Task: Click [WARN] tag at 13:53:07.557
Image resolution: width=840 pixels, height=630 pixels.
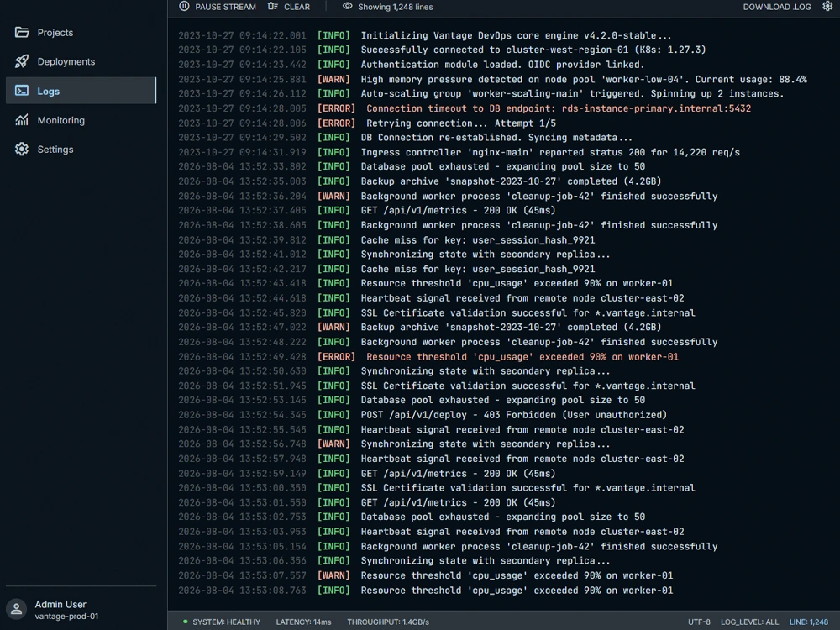Action: click(x=333, y=576)
